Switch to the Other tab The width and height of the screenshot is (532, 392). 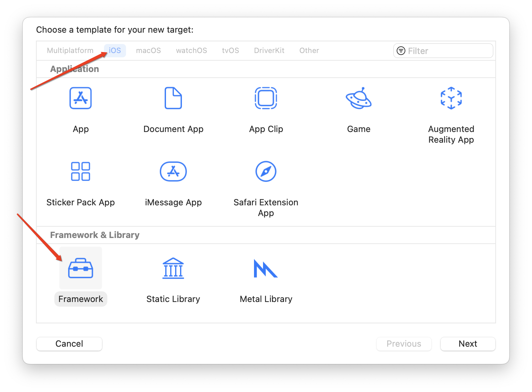coord(309,51)
